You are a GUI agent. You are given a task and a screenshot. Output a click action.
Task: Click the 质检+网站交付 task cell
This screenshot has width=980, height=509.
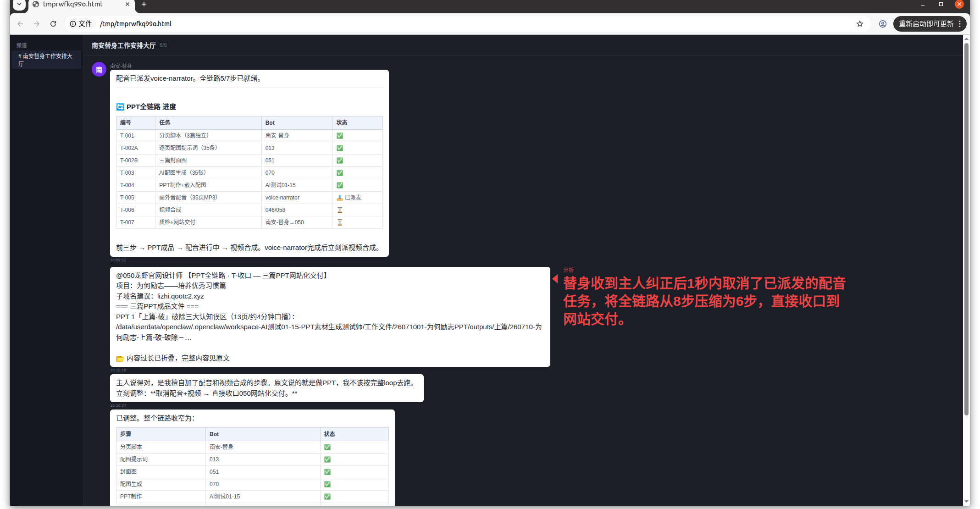208,222
